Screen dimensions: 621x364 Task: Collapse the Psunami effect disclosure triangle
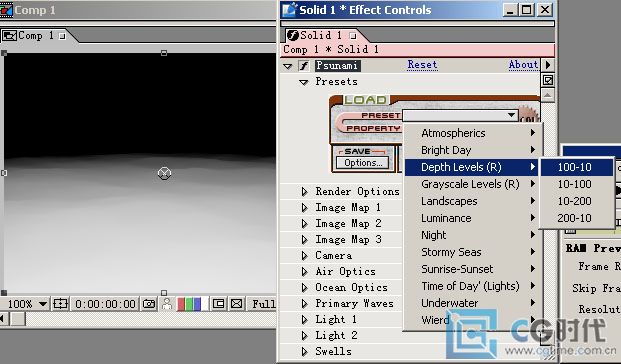(x=288, y=66)
